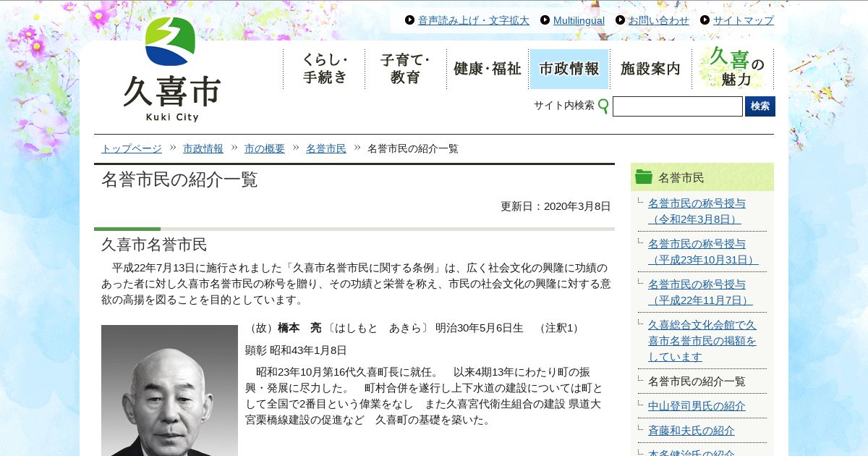Open the サイトマップ link

click(x=744, y=20)
